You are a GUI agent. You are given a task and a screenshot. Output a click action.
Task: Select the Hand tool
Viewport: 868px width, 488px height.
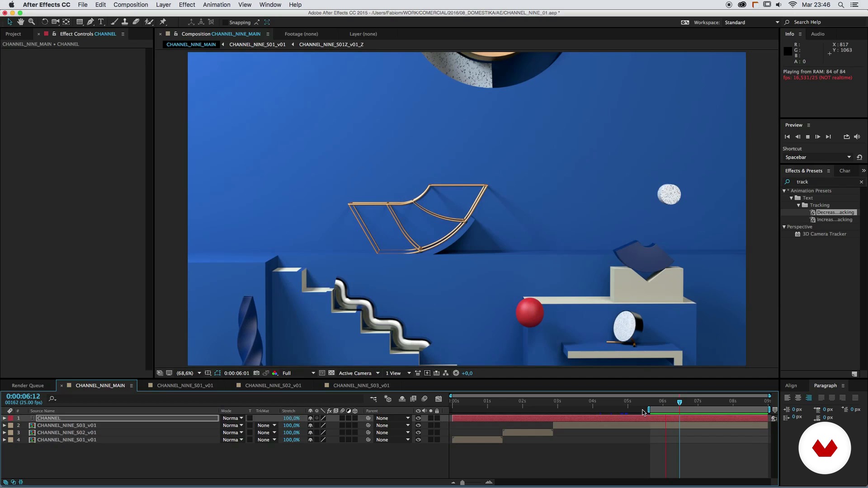(20, 22)
